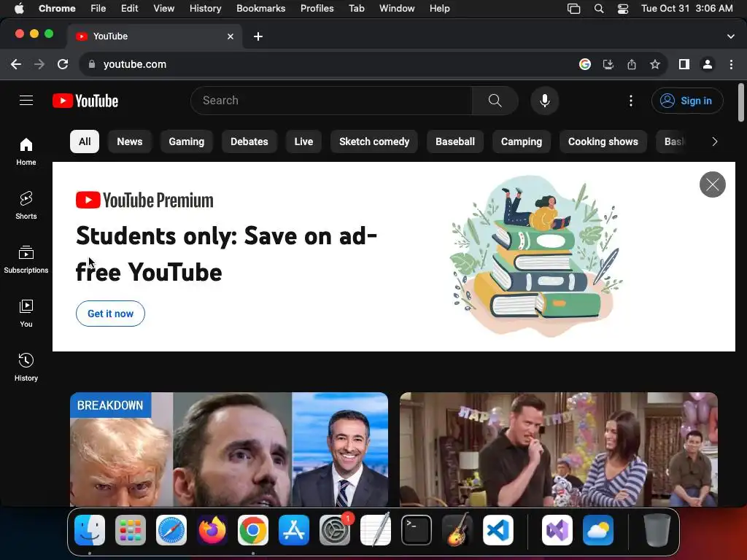Viewport: 747px width, 560px height.
Task: Select the Baseball category chip
Action: tap(455, 141)
